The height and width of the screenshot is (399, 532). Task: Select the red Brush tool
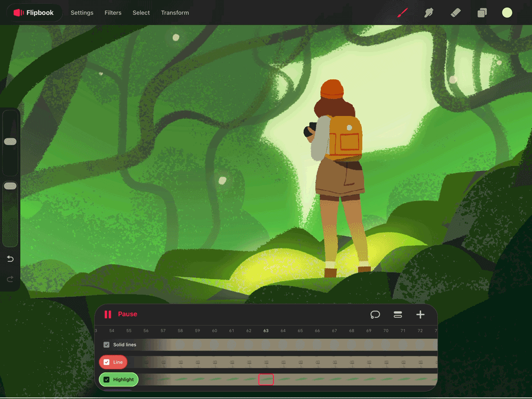(x=402, y=13)
